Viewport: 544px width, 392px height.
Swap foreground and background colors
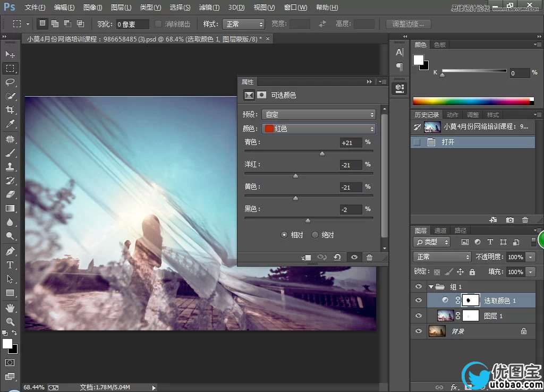coord(14,333)
